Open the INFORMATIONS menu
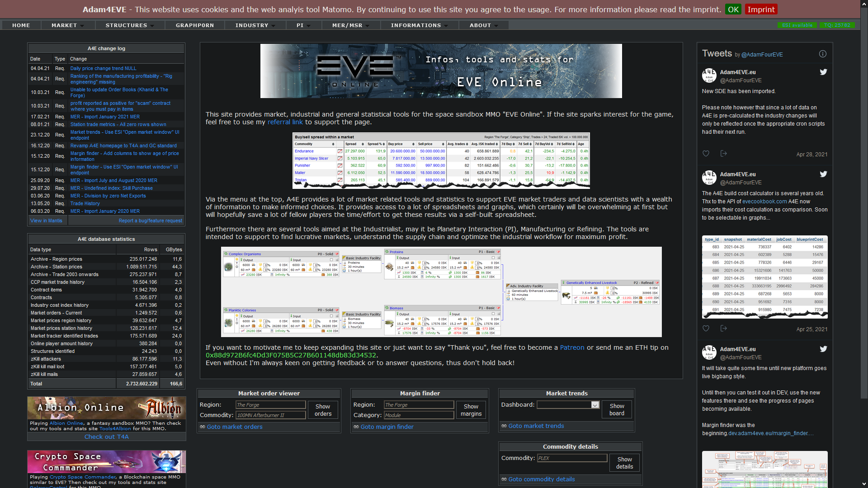This screenshot has width=868, height=488. pos(420,25)
